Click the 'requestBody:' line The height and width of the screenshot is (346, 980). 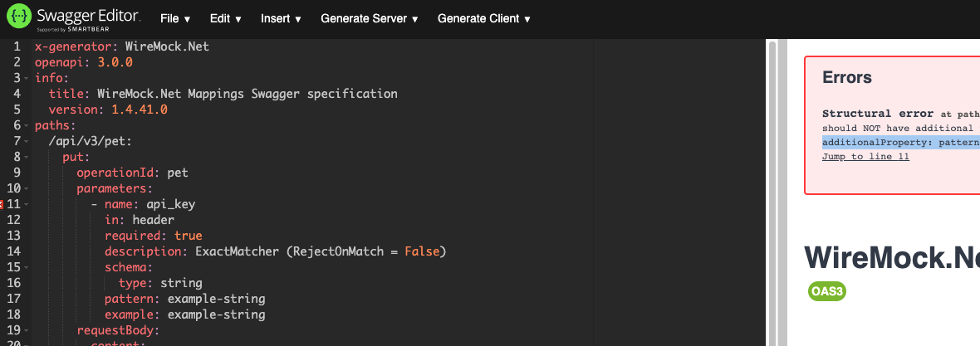tap(118, 330)
